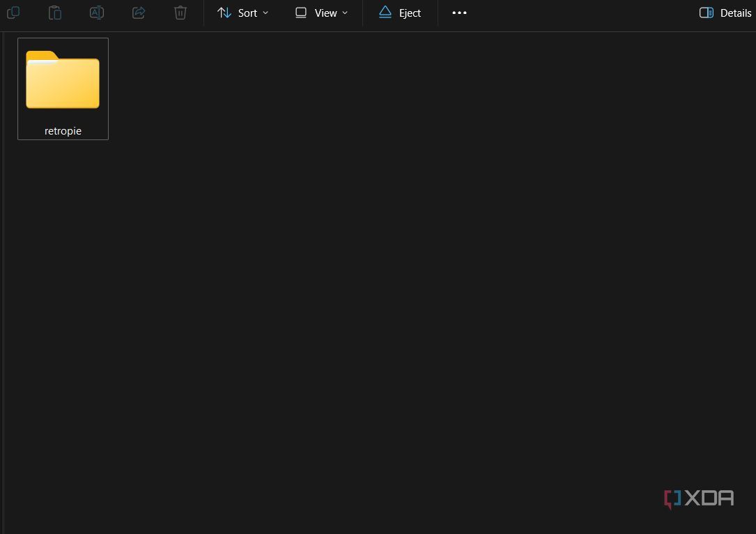Click the Eject triangle icon

(385, 13)
